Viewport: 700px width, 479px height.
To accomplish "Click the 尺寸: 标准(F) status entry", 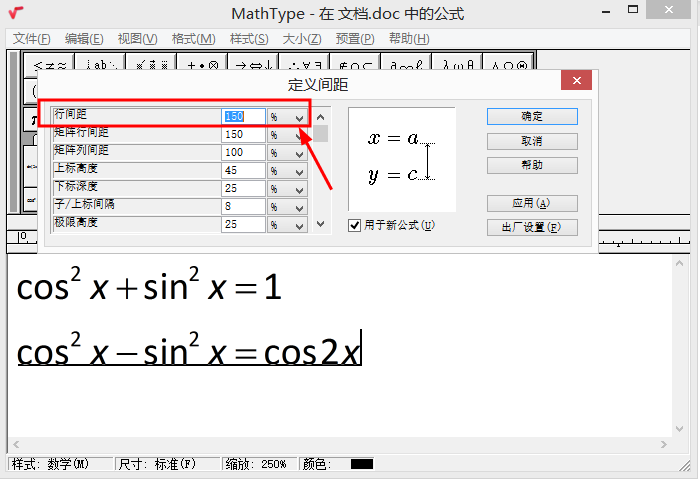I will coord(168,464).
